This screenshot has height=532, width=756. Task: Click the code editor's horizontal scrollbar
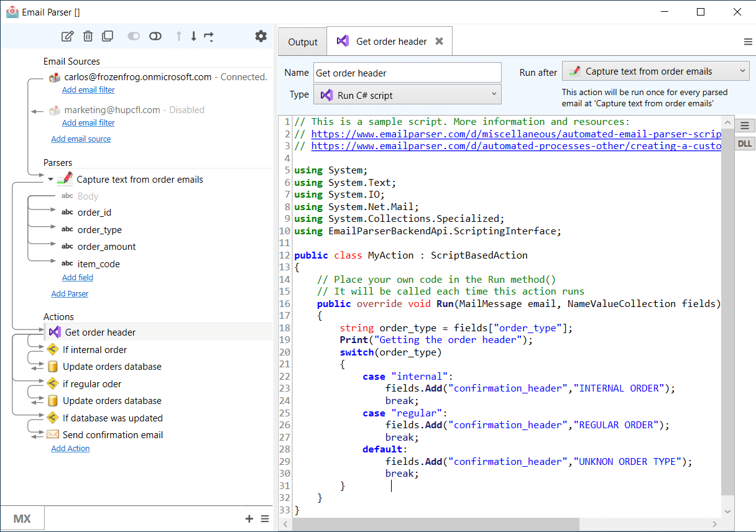pyautogui.click(x=435, y=525)
